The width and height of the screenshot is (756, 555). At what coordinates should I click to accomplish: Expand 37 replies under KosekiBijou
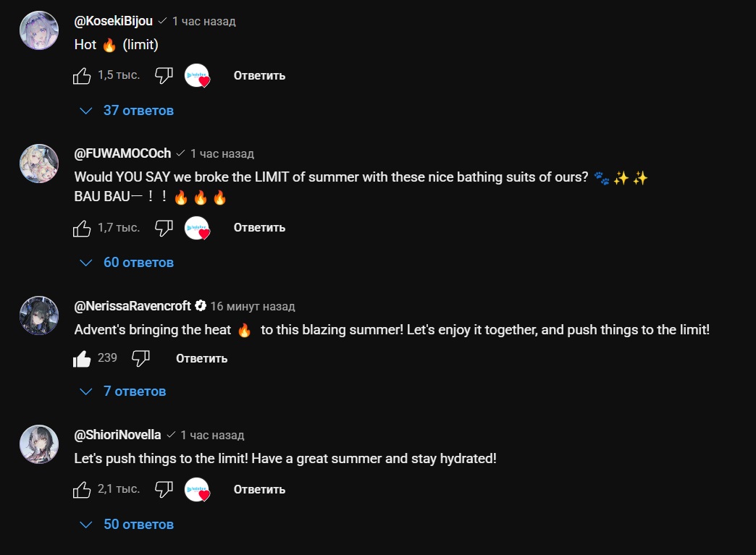click(127, 111)
